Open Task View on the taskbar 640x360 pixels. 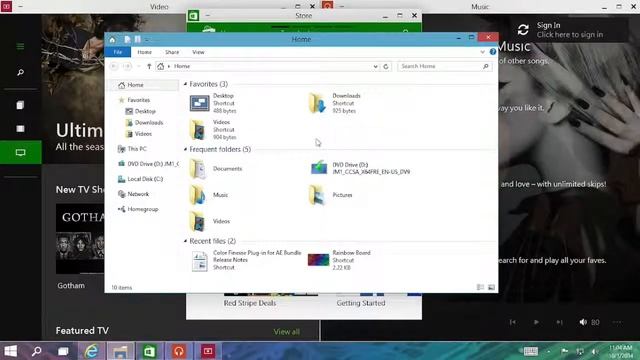tap(63, 351)
